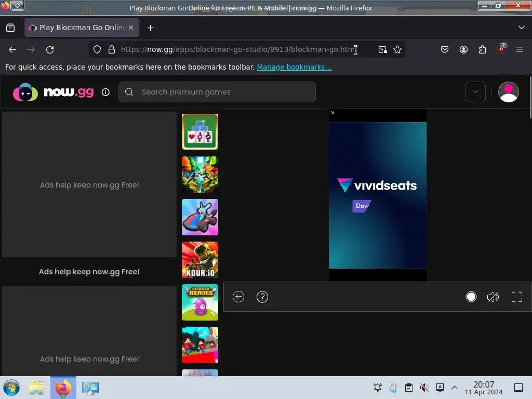Open the solitaire card game thumbnail
Viewport: 532px width, 399px height.
200,132
